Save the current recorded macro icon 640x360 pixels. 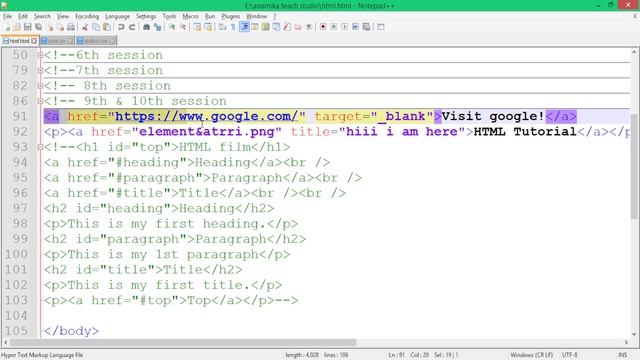(367, 27)
